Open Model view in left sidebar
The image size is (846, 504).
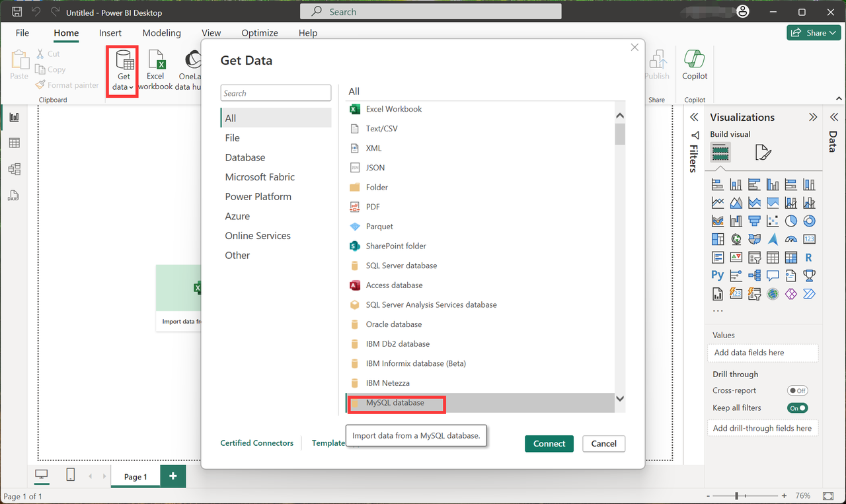click(14, 170)
